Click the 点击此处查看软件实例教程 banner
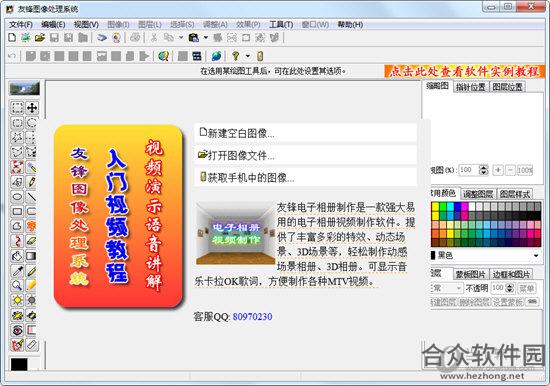 pos(465,71)
